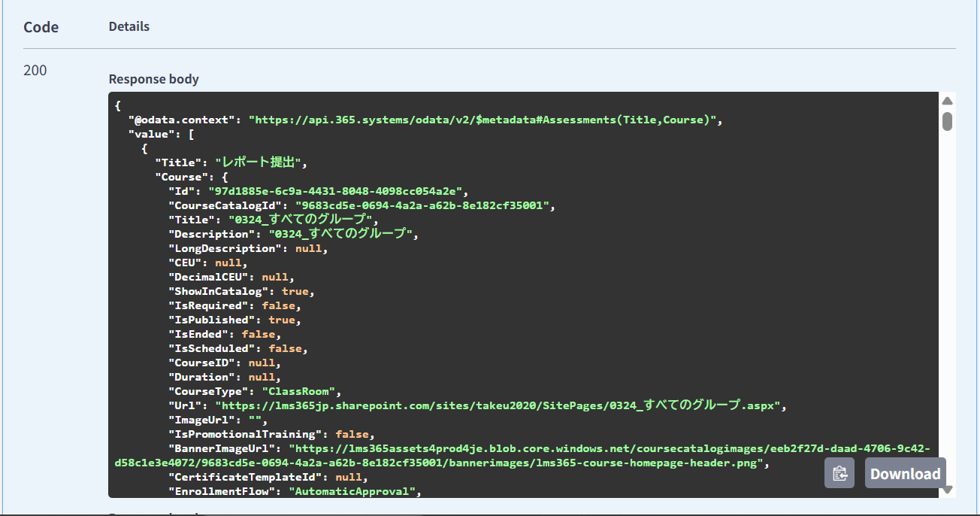
Task: Click the "IsScheduled" false line
Action: coord(238,348)
